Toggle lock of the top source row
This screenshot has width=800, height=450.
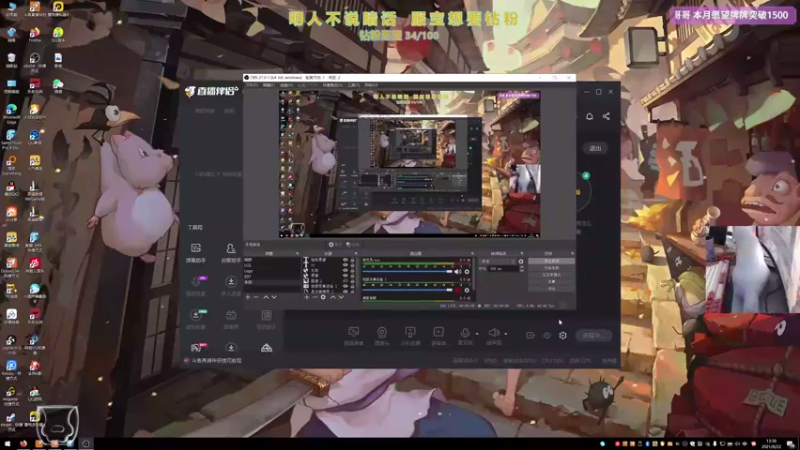(x=352, y=260)
